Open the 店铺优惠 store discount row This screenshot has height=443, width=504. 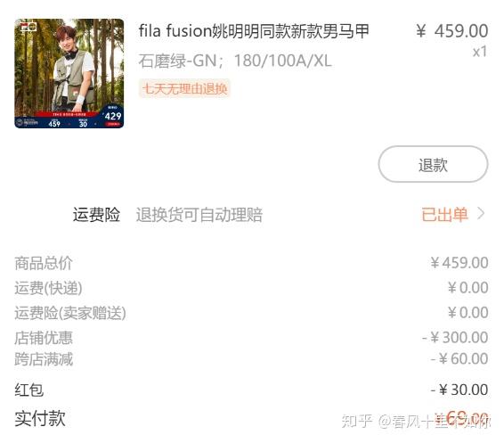(251, 338)
